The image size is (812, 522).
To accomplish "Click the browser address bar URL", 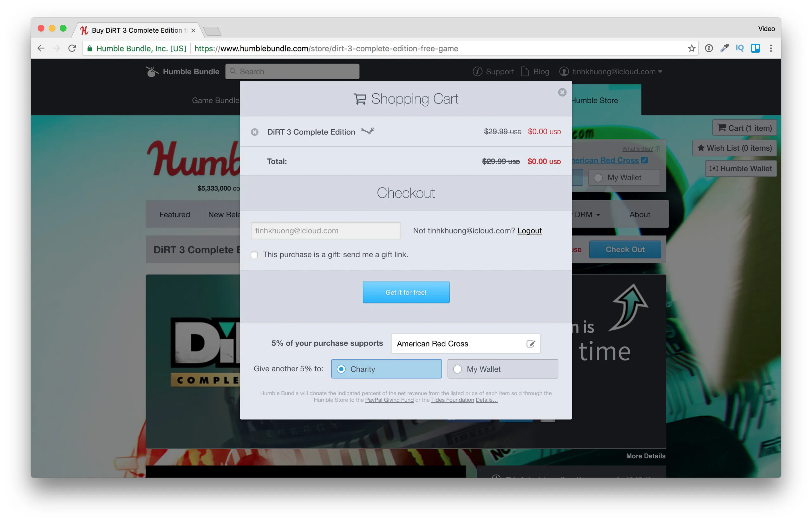I will [x=326, y=49].
